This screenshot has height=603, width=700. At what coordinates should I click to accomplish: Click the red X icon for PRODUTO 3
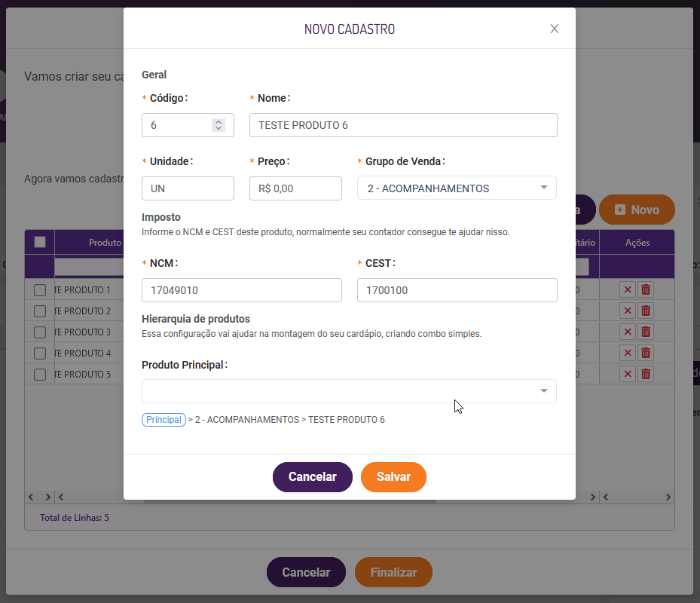tap(627, 332)
